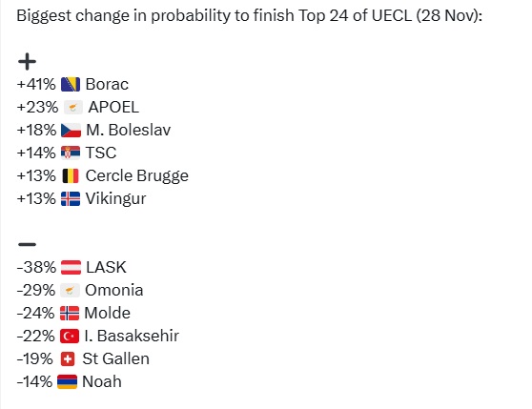The height and width of the screenshot is (409, 532).
Task: Click the Turkish flag beside I. Basaksehir
Action: pos(70,337)
